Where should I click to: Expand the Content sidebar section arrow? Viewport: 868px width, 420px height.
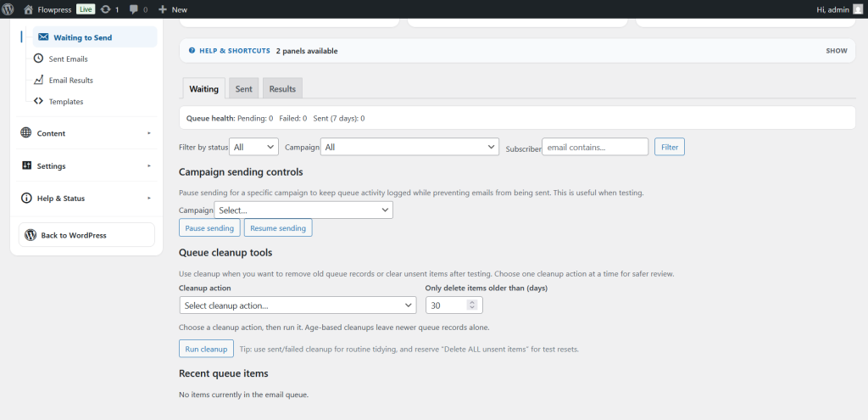(149, 133)
